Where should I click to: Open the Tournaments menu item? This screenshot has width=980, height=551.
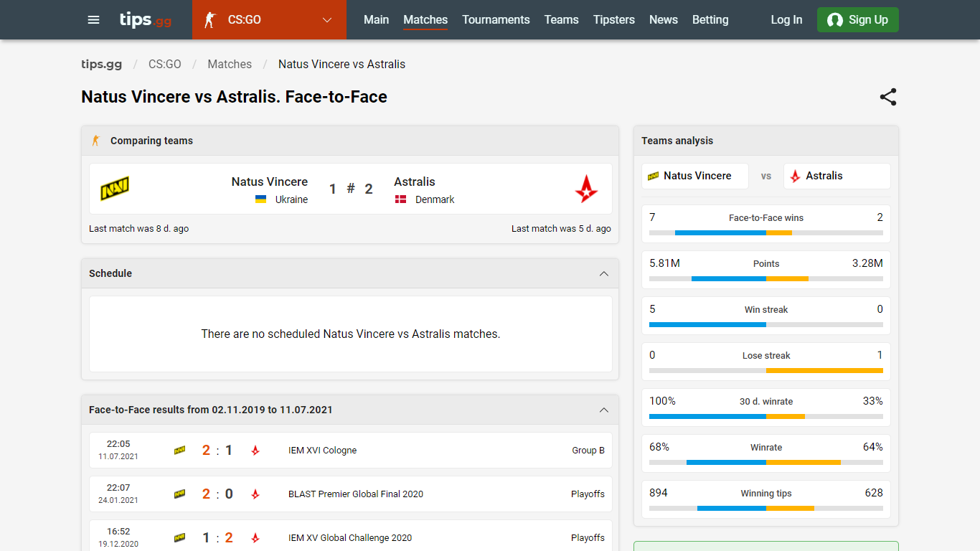(x=496, y=20)
